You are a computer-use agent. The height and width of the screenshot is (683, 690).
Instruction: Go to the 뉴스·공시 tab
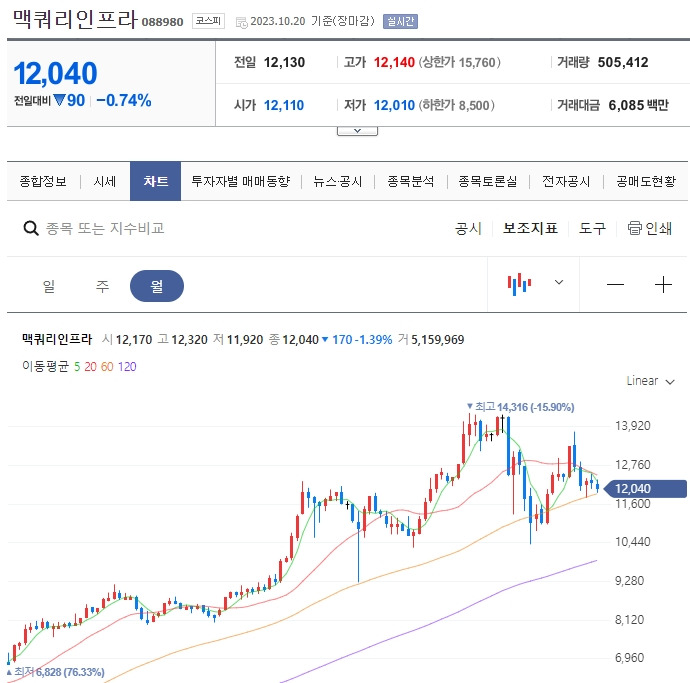point(338,181)
